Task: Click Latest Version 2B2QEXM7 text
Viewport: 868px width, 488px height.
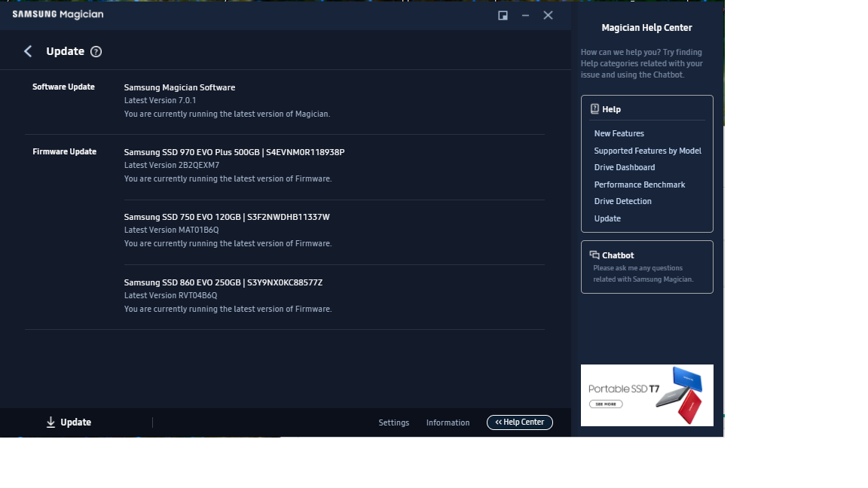Action: tap(172, 165)
